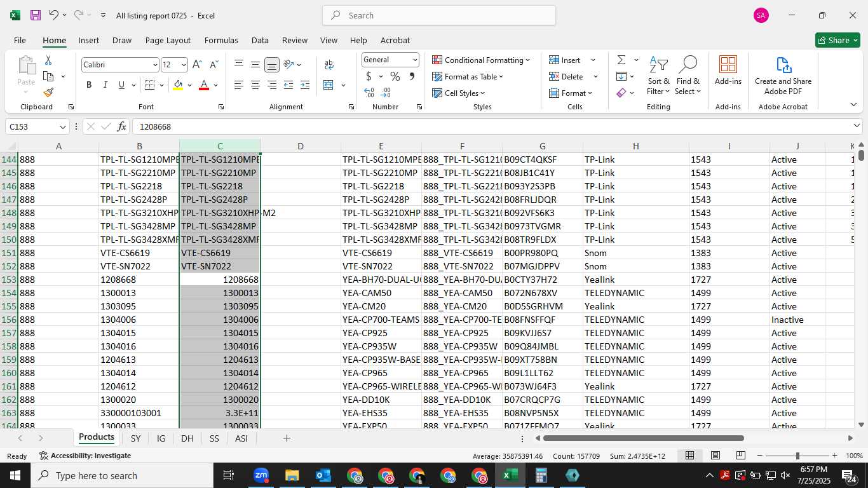Toggle Italic formatting
The height and width of the screenshot is (488, 868).
tap(105, 85)
